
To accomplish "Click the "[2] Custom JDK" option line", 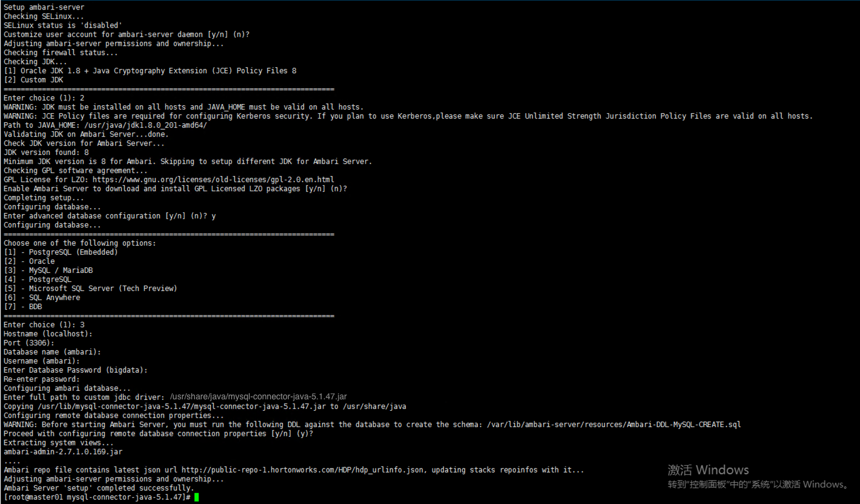I will click(33, 80).
